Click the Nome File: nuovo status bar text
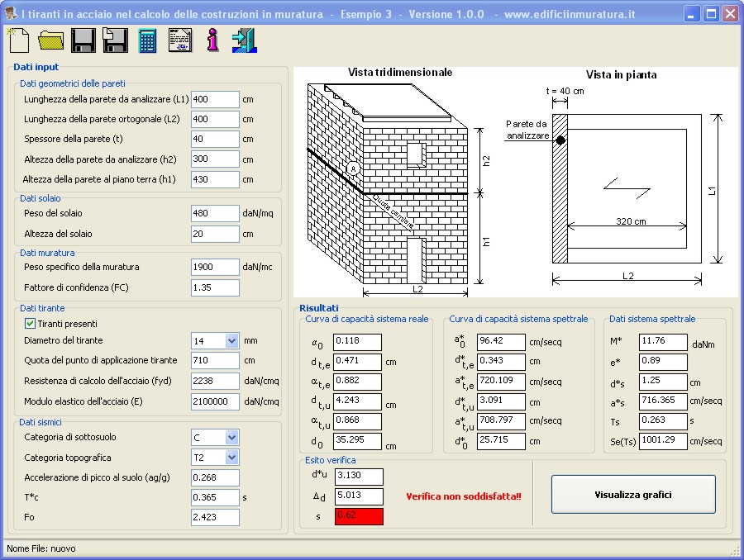The height and width of the screenshot is (560, 744). coord(41,548)
